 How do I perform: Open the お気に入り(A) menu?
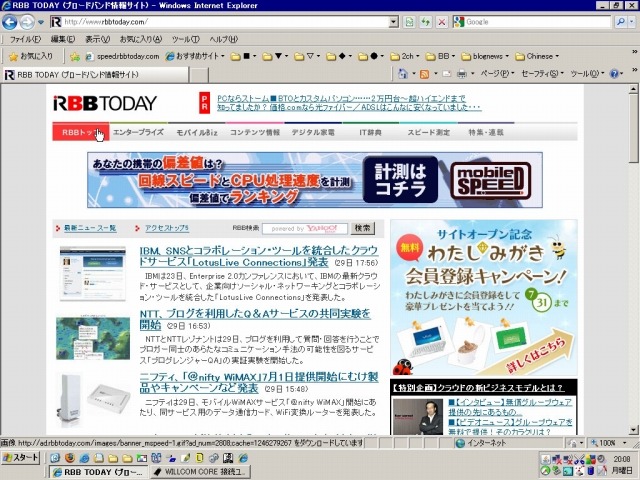click(140, 39)
